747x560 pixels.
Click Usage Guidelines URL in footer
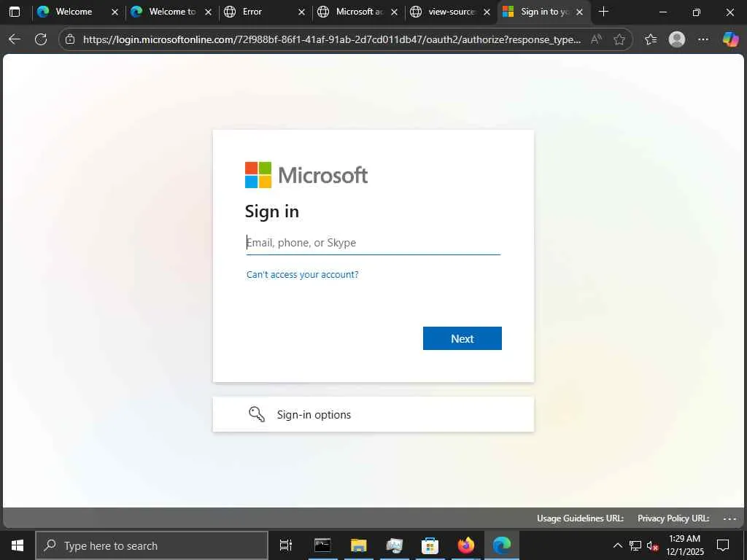tap(580, 518)
